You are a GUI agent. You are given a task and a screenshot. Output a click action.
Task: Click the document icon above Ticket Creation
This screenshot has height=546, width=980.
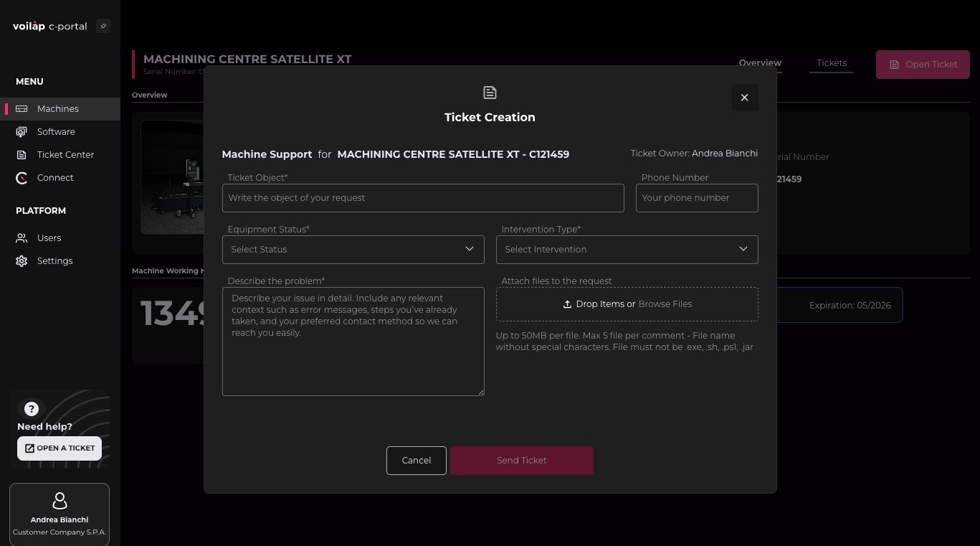(490, 93)
